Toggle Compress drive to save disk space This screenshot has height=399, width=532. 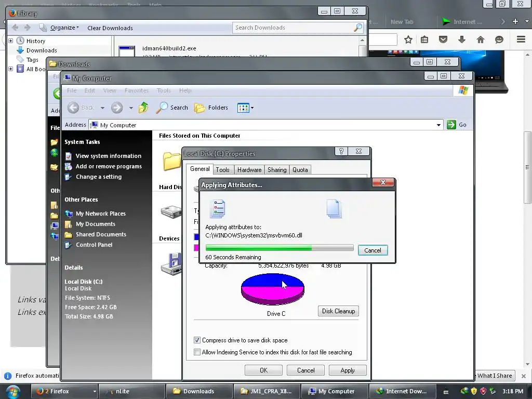pos(197,340)
